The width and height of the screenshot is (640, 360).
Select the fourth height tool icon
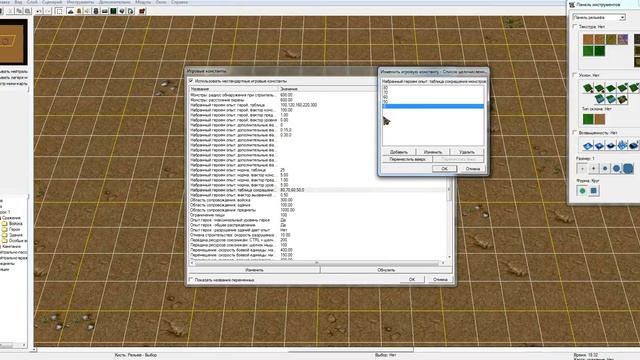(622, 145)
